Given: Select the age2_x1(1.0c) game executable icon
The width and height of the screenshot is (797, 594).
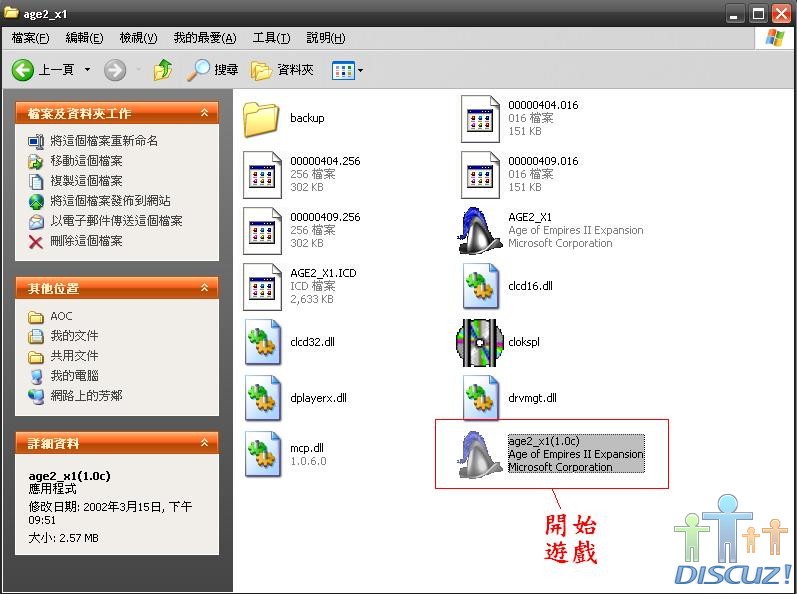Looking at the screenshot, I should 479,455.
